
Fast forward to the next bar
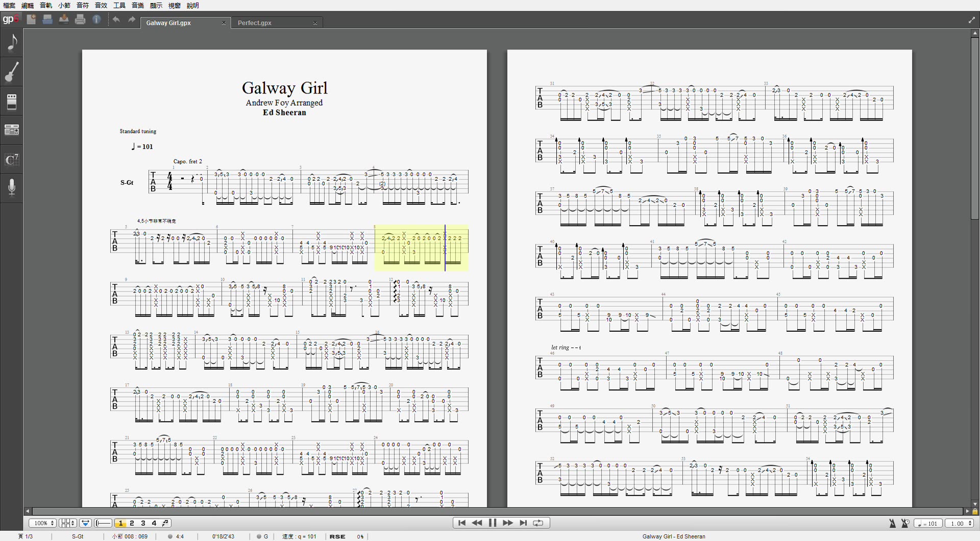(508, 523)
